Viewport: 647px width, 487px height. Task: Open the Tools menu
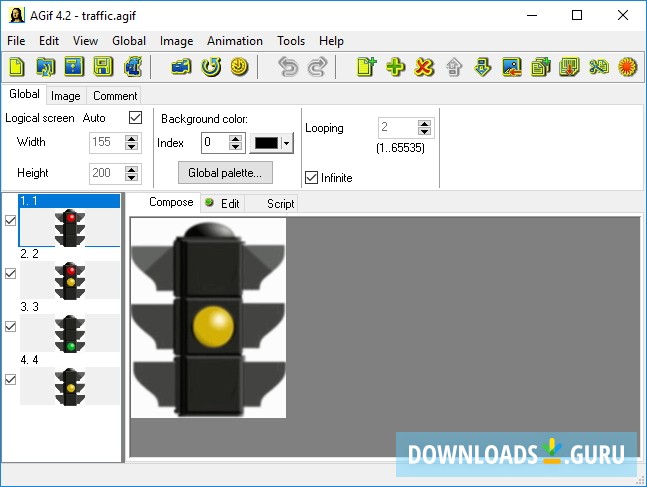coord(291,41)
